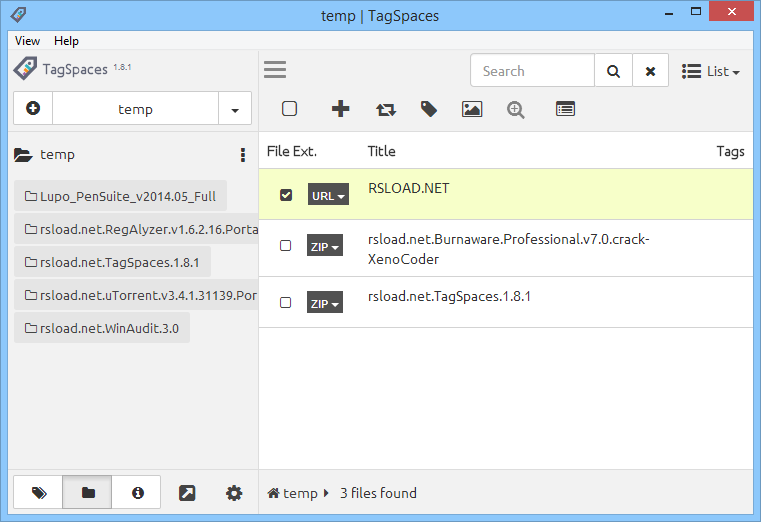This screenshot has width=761, height=522.
Task: Click the zoom-in magnifier plus icon
Action: (x=515, y=110)
